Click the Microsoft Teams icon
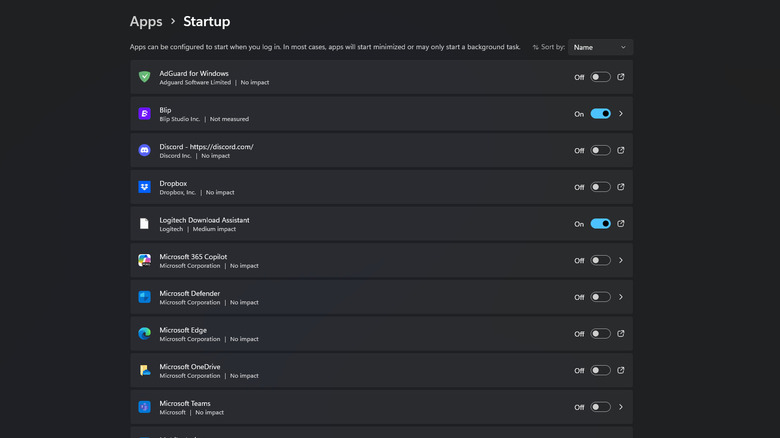The height and width of the screenshot is (438, 780). 145,407
